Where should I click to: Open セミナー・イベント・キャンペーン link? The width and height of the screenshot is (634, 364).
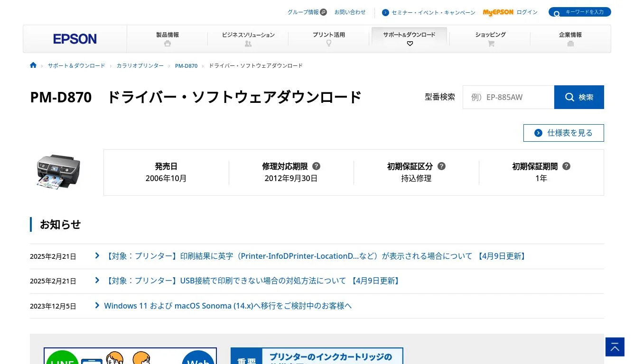coord(429,13)
